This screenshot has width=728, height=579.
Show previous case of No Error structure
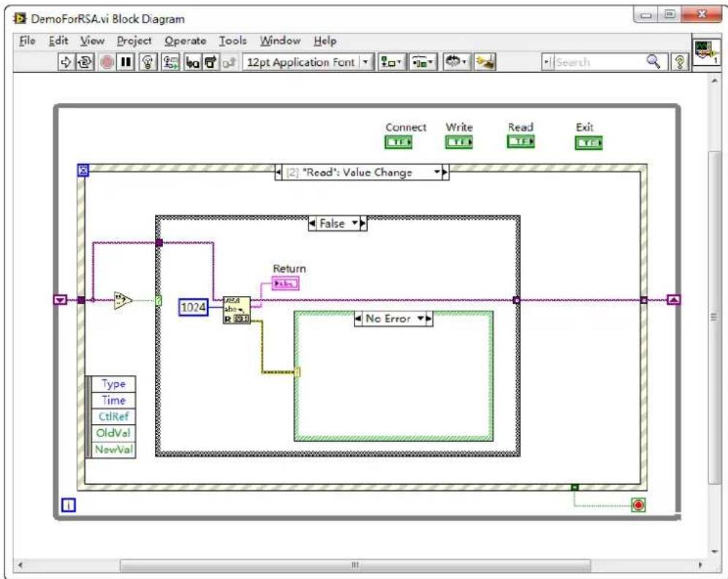click(x=358, y=319)
